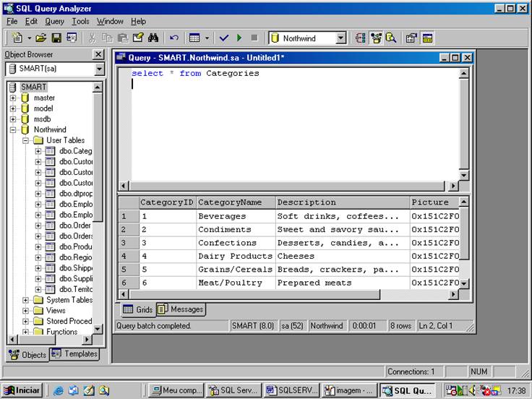This screenshot has height=399, width=532.
Task: Save the query with the floppy icon
Action: click(x=56, y=38)
